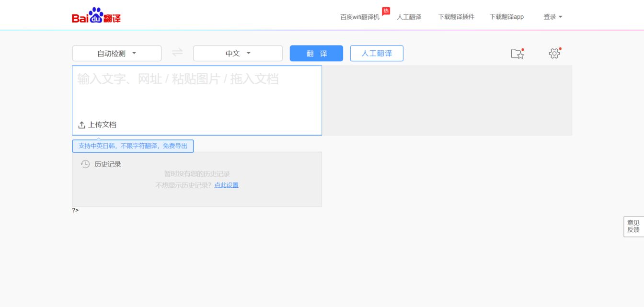The image size is (644, 307).
Task: Open the 中文 target language dropdown
Action: [238, 53]
